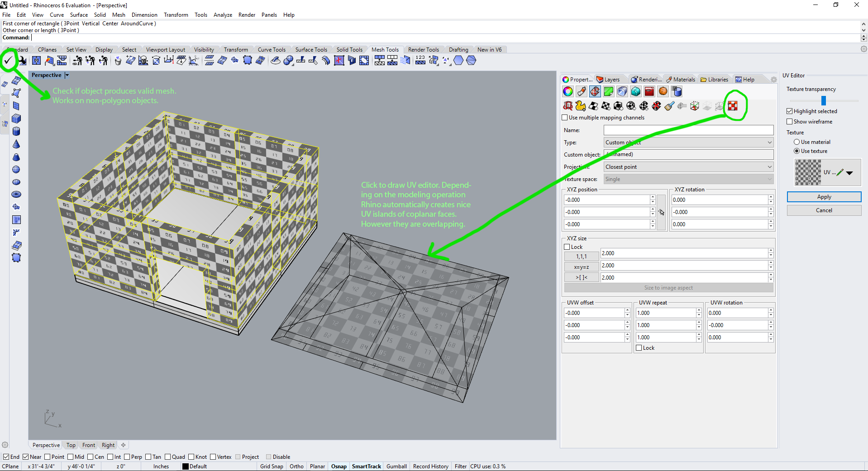The width and height of the screenshot is (868, 471).
Task: Select the Mesh Cone tool
Action: 16,144
